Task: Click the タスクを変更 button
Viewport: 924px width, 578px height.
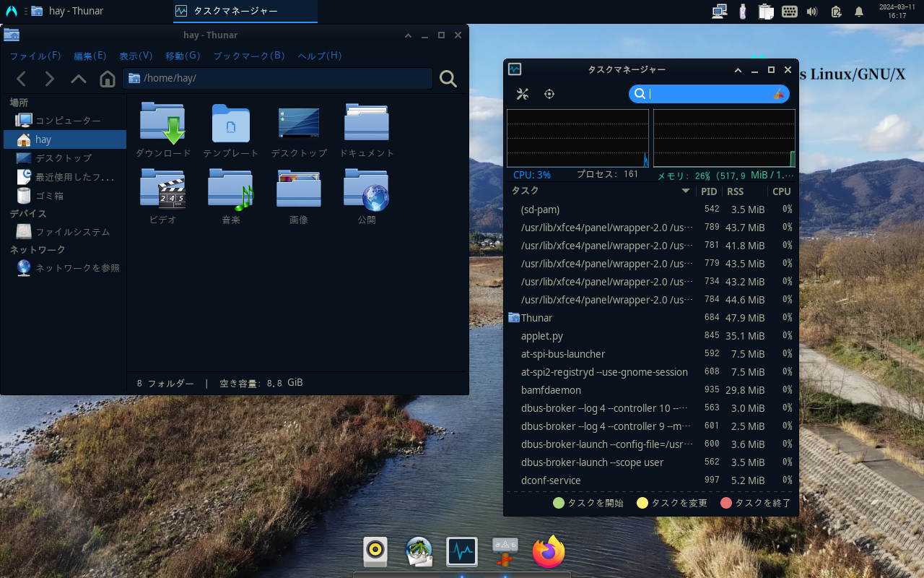Action: point(672,503)
